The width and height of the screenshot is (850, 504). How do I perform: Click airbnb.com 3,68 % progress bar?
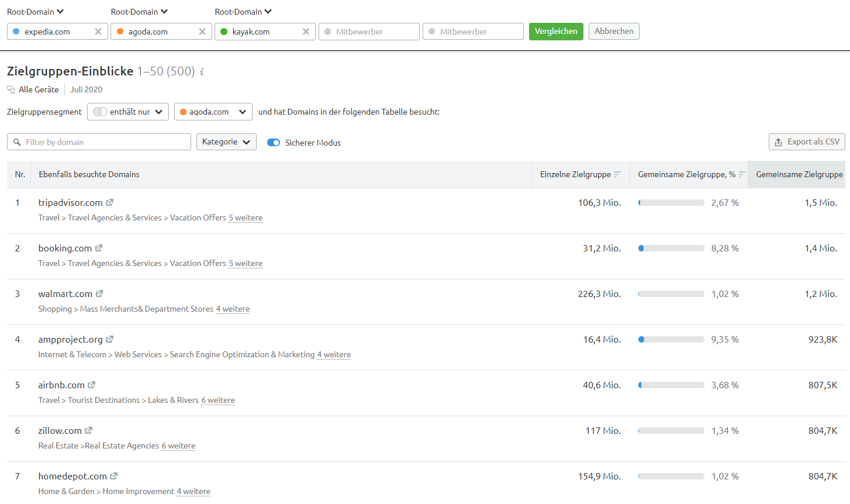(x=671, y=385)
